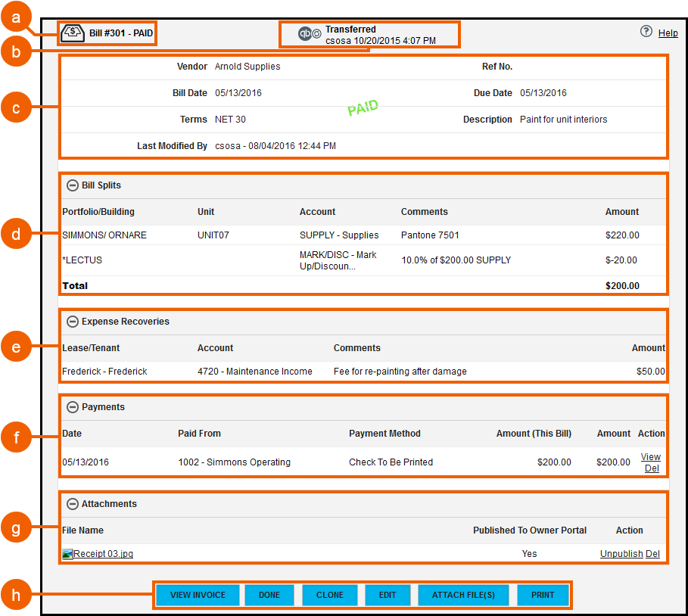Click the Check To Be Printed method
Viewport: 688px width, 616px height.
coord(391,462)
